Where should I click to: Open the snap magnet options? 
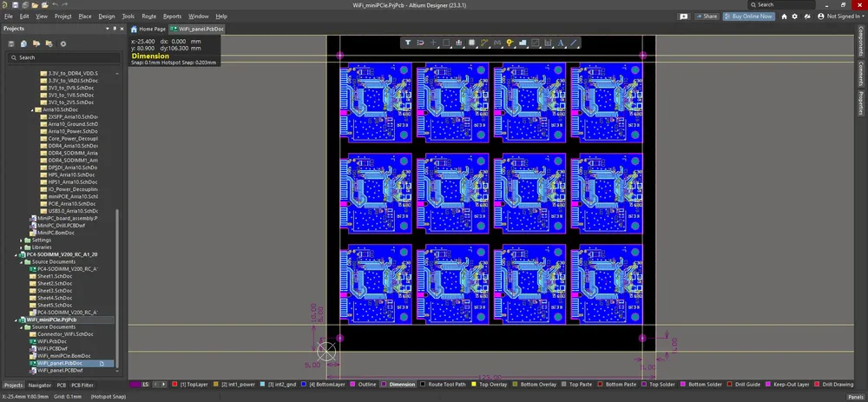coord(421,43)
